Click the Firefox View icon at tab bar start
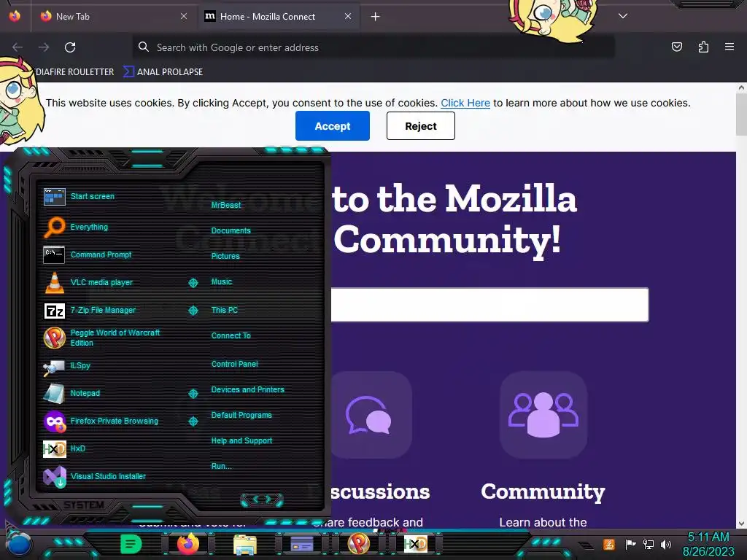The width and height of the screenshot is (747, 560). click(x=15, y=16)
